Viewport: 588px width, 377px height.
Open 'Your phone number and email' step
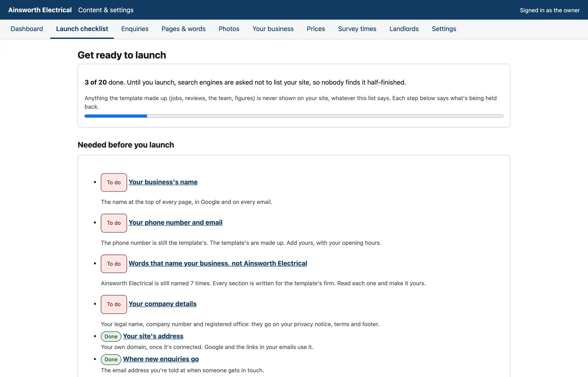point(176,223)
